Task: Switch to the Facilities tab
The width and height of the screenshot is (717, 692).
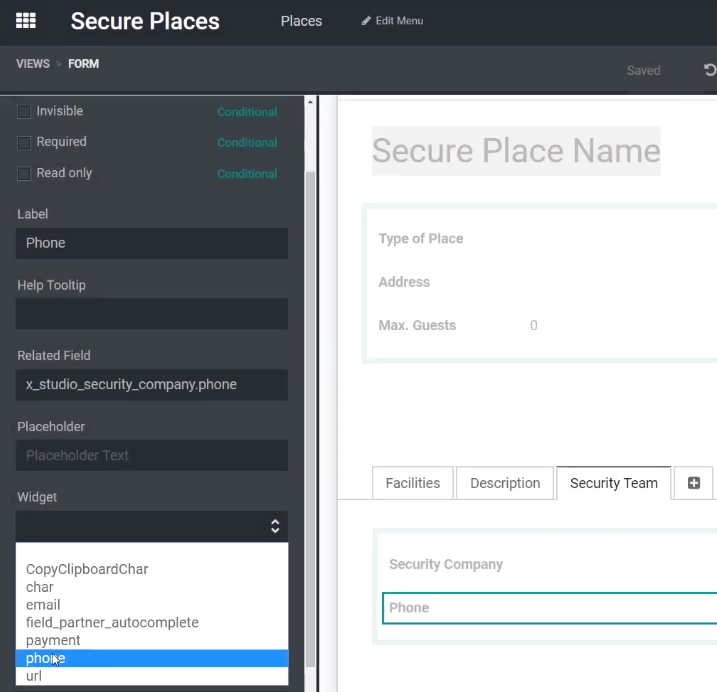Action: click(x=412, y=483)
